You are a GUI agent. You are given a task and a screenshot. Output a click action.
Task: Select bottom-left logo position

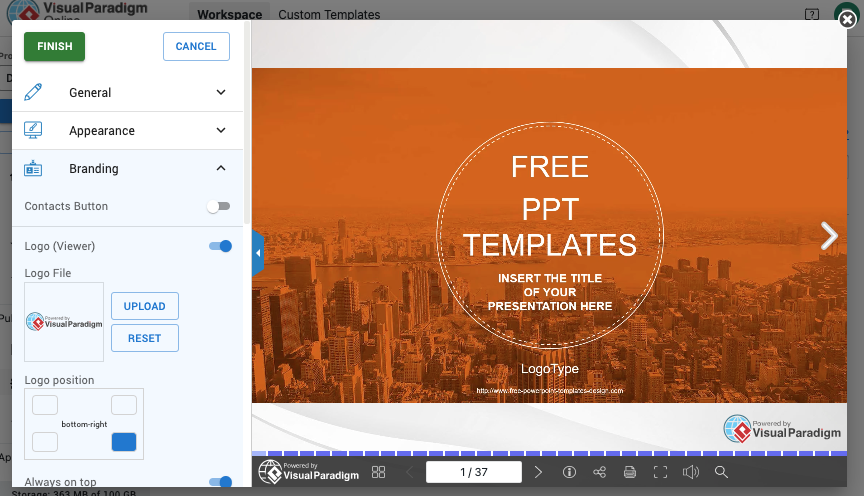[x=45, y=442]
